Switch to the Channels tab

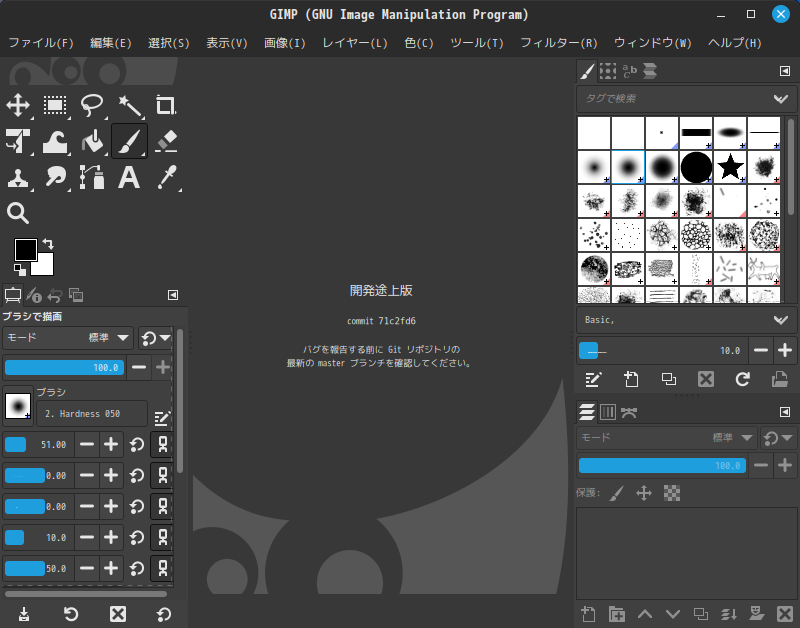(608, 412)
